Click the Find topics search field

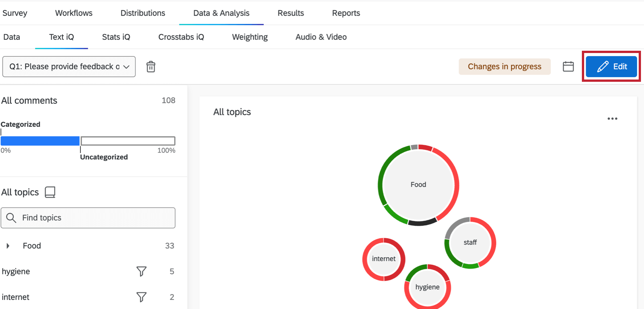click(88, 218)
